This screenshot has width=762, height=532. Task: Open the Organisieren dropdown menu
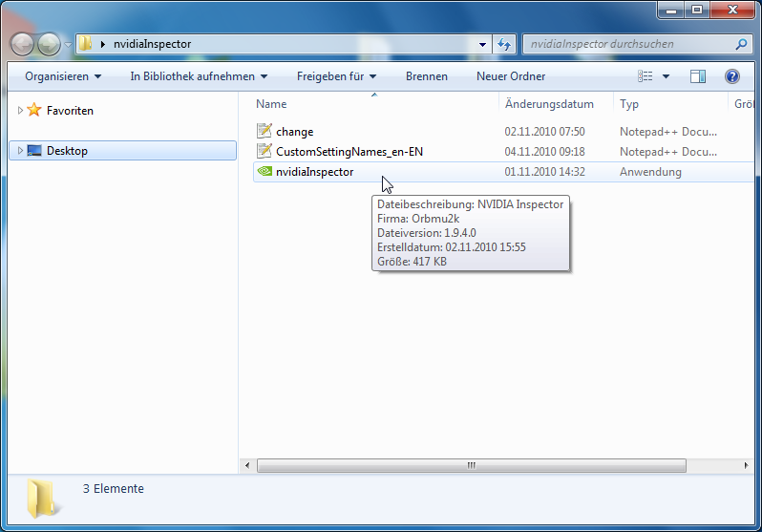click(63, 76)
